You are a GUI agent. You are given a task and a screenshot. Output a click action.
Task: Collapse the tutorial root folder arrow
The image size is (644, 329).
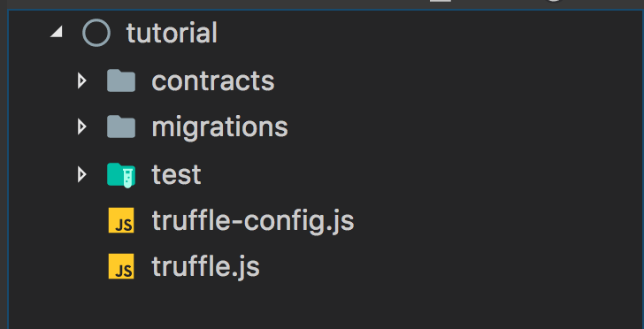coord(57,32)
